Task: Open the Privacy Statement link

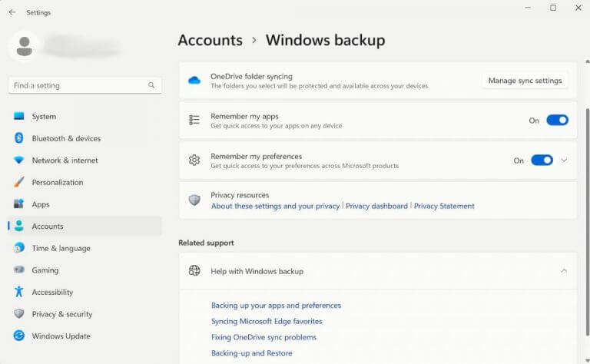Action: (x=444, y=206)
